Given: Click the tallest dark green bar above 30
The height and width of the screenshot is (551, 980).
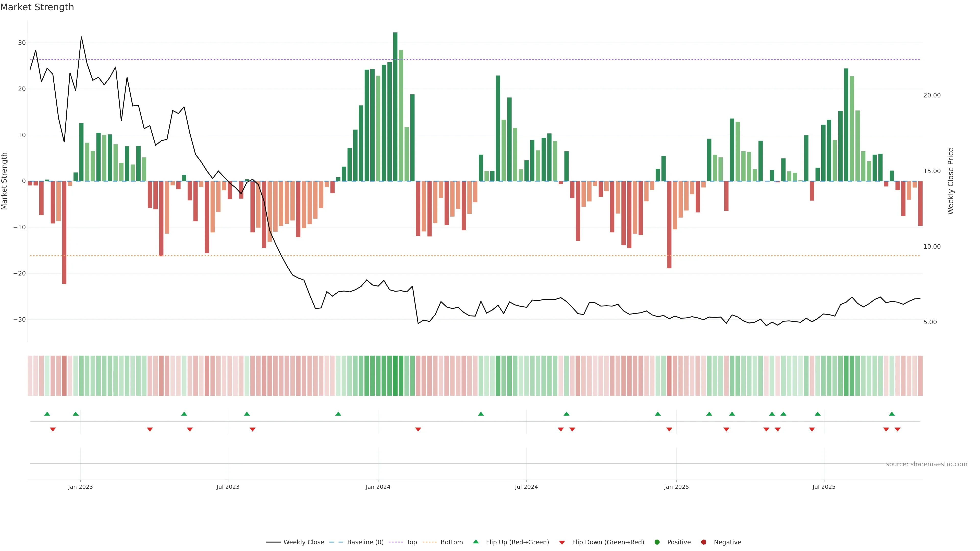Looking at the screenshot, I should (395, 106).
